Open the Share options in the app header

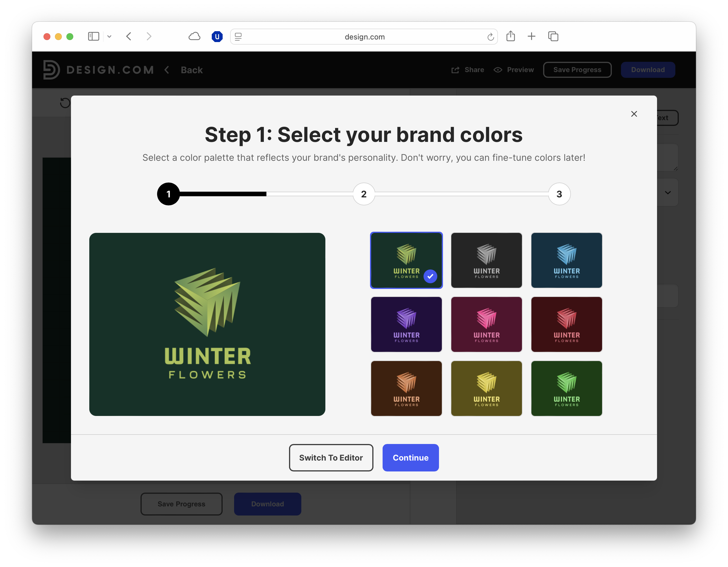point(467,70)
